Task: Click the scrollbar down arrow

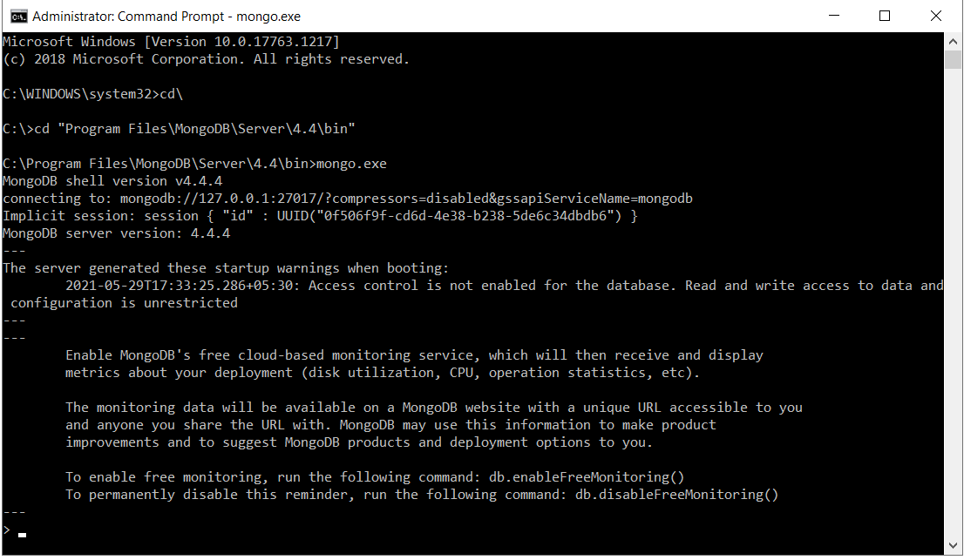Action: [953, 545]
